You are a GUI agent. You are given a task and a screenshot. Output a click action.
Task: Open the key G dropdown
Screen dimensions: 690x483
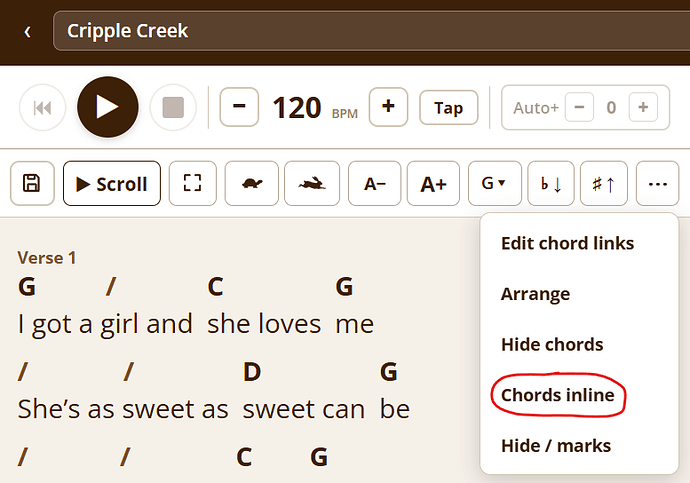(495, 183)
